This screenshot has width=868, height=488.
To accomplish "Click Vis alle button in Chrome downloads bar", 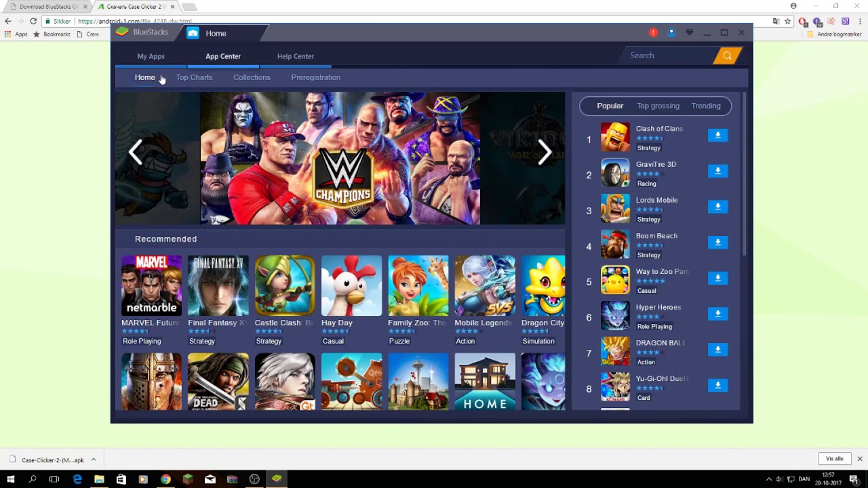I will click(835, 459).
